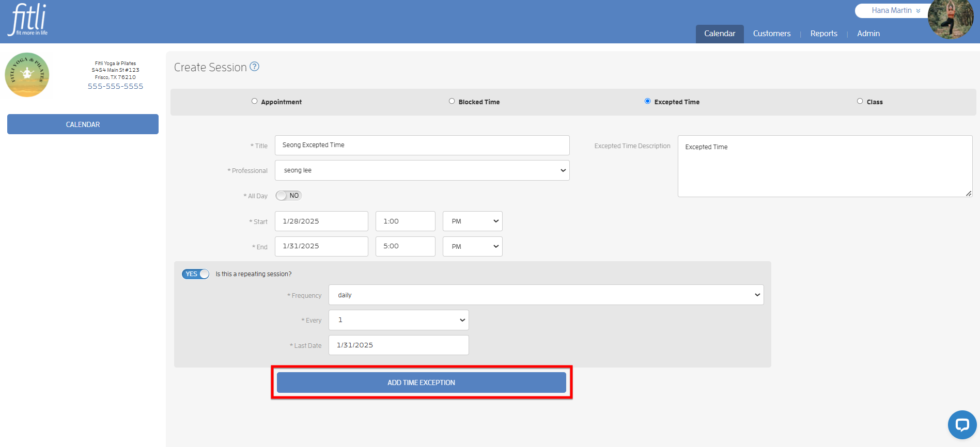Click the description textarea resize handle

click(969, 194)
